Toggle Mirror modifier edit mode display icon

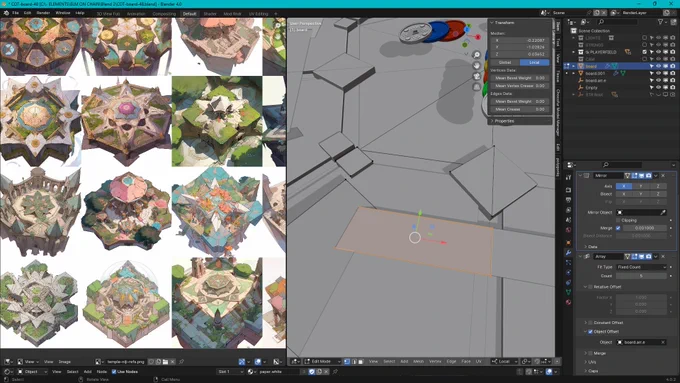634,176
